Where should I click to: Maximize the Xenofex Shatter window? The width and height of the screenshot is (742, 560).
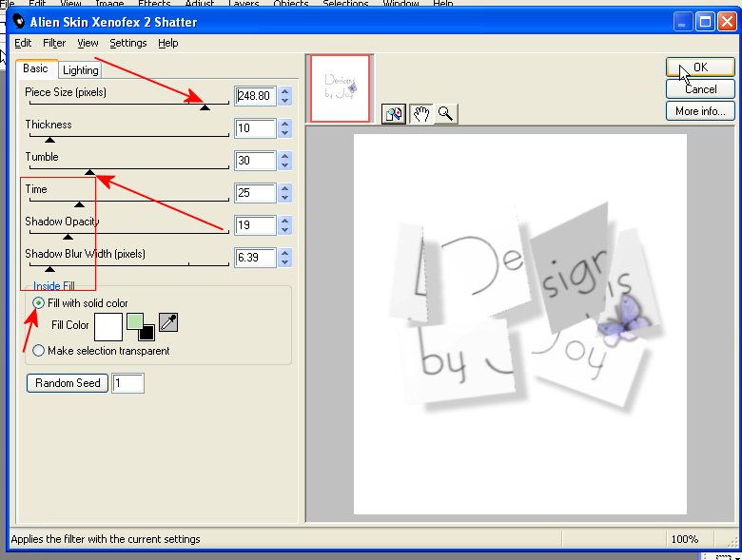[706, 22]
